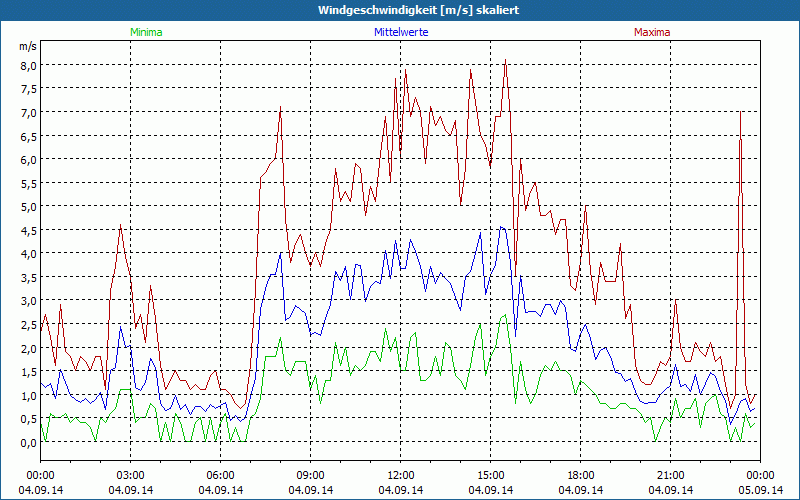The image size is (800, 500).
Task: Select the 0,0 y-axis value
Action: 29,442
